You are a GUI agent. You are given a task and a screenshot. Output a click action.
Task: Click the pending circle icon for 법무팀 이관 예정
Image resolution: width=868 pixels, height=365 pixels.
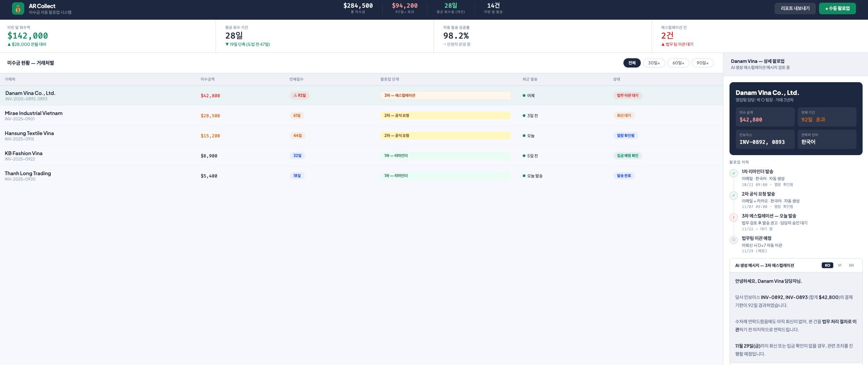point(733,240)
